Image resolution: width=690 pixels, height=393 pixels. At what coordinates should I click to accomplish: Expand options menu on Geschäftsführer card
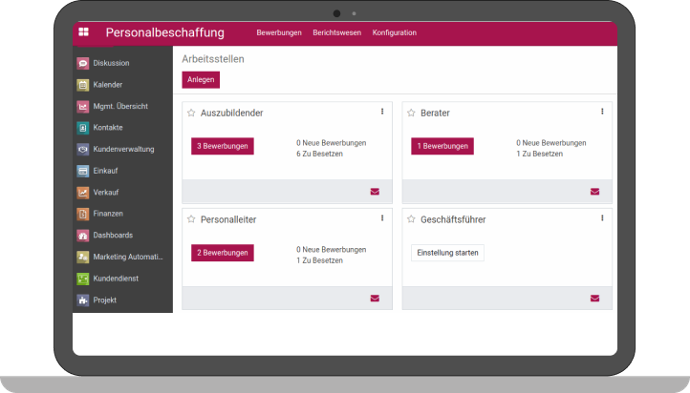[602, 218]
